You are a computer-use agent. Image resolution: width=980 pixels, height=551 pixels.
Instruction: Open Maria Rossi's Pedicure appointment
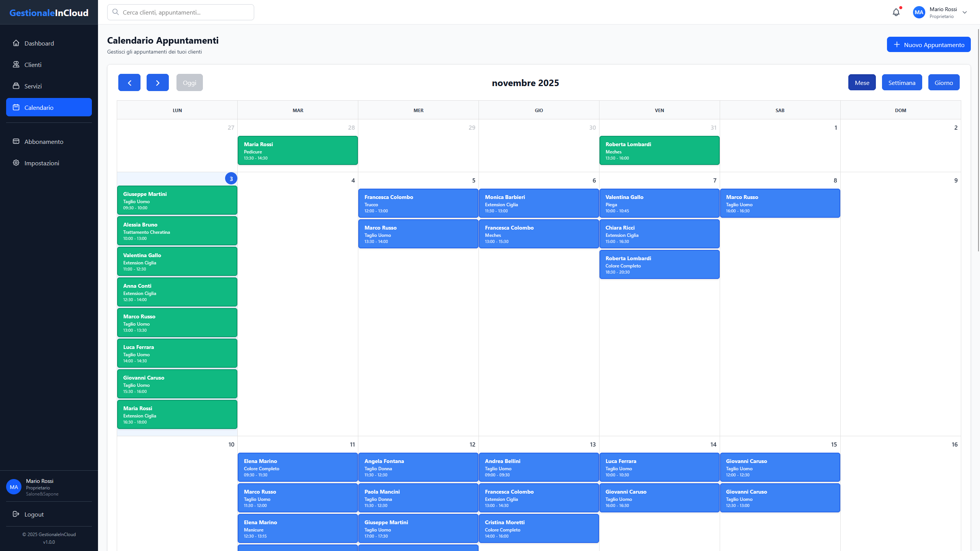coord(297,150)
